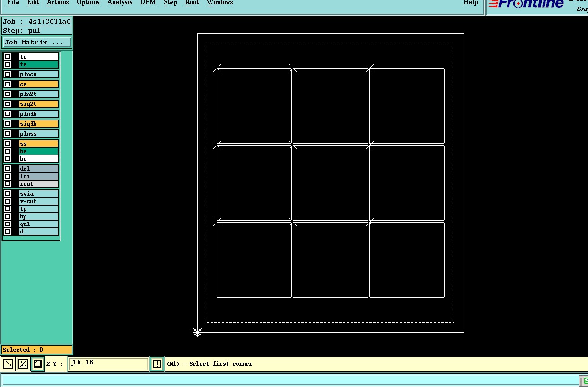Click the cyan command line bar
The image size is (588, 387).
pyautogui.click(x=290, y=379)
